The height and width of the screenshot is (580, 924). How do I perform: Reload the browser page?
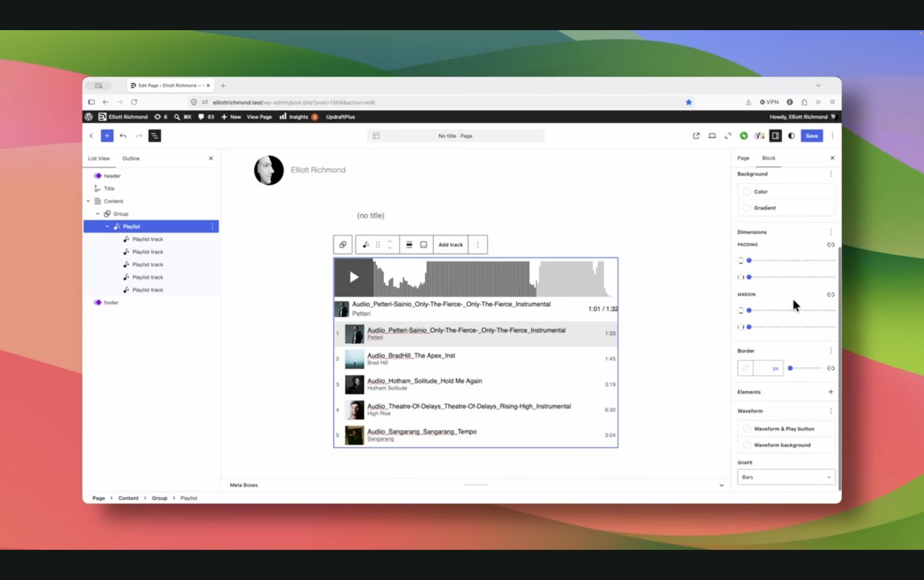tap(134, 102)
